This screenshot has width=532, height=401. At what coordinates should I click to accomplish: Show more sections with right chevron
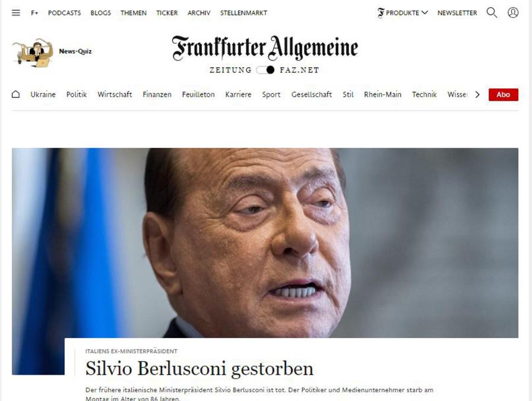click(477, 94)
